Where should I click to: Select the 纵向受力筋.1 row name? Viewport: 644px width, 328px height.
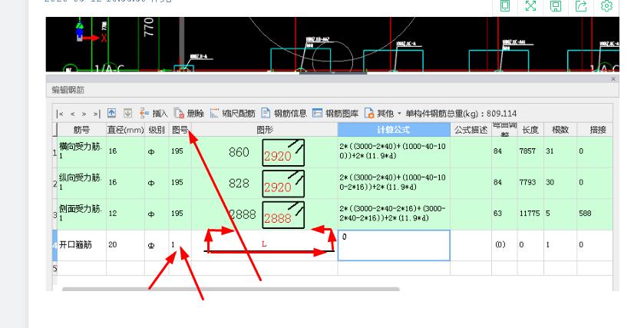click(81, 183)
